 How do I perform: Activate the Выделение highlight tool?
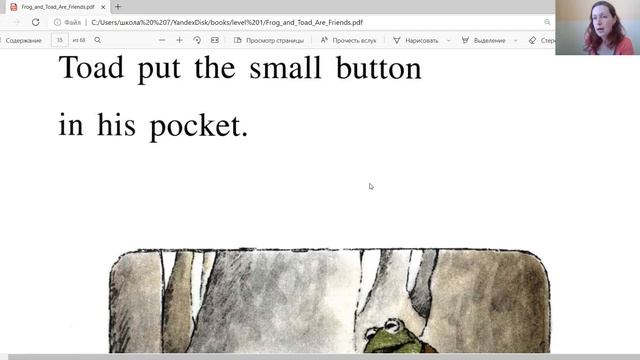tap(484, 40)
